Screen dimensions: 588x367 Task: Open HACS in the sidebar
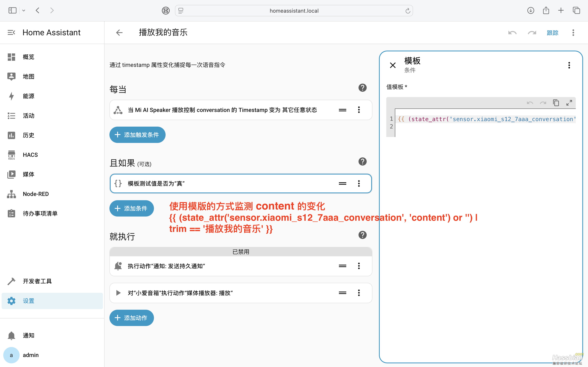(30, 155)
